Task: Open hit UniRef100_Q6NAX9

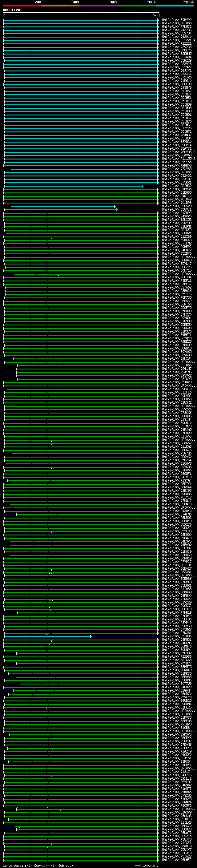Action: click(177, 670)
